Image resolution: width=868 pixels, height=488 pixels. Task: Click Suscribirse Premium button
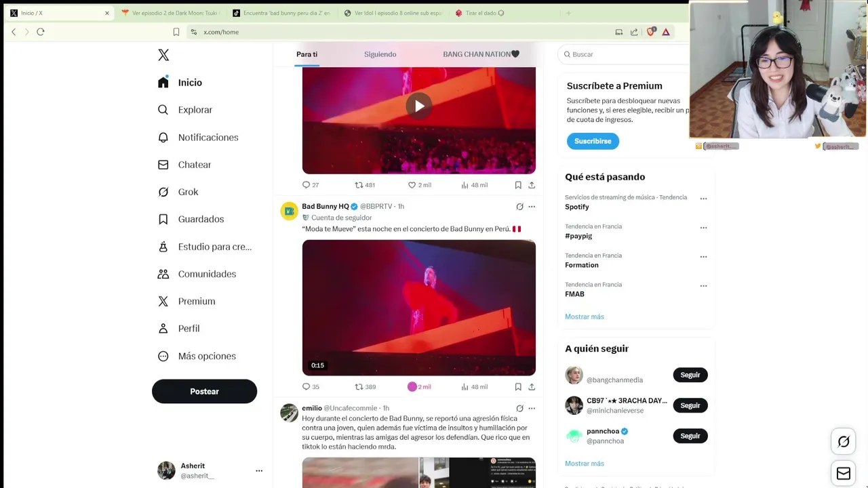(593, 141)
